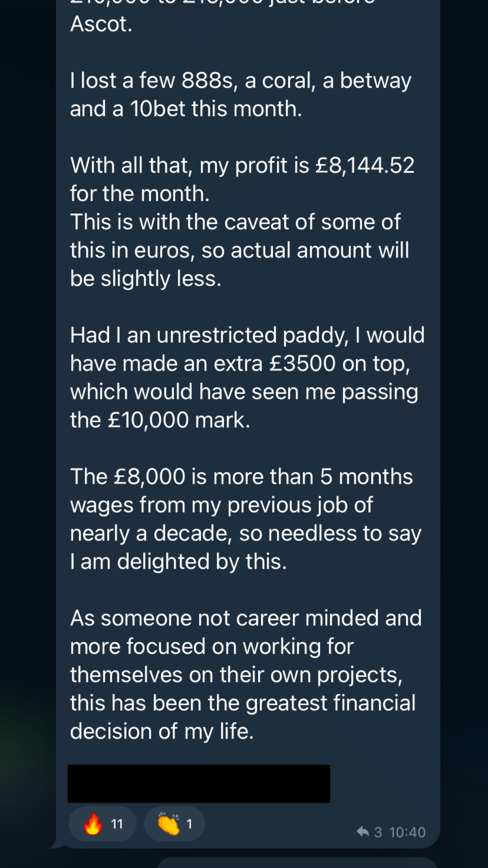Click the fire reaction count 11

(x=117, y=824)
